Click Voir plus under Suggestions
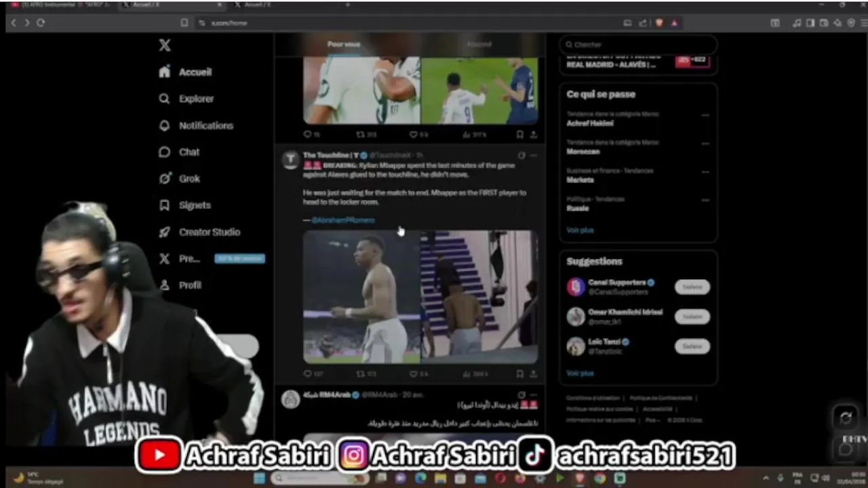 [x=580, y=373]
